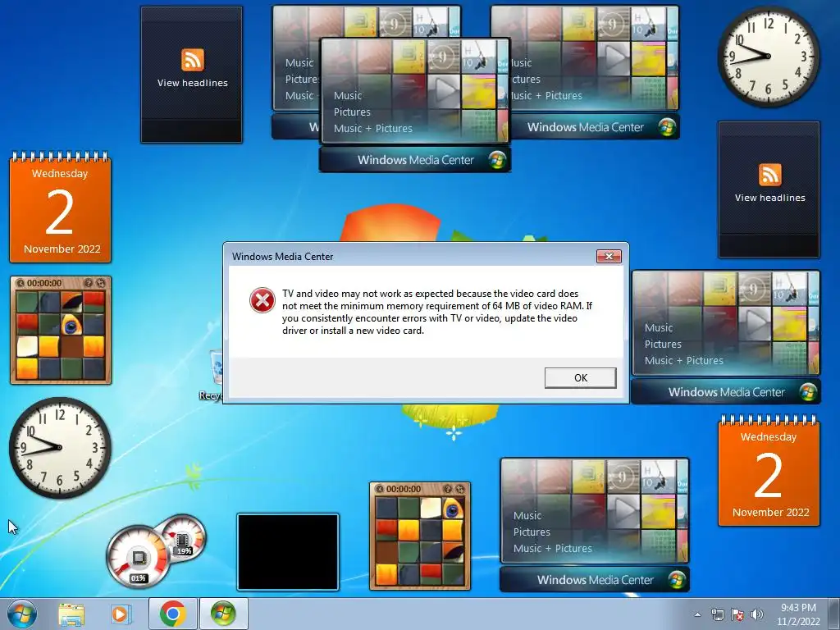Choose Pictures in the Media Center gadget beside the dialog
840x630 pixels.
coord(663,345)
